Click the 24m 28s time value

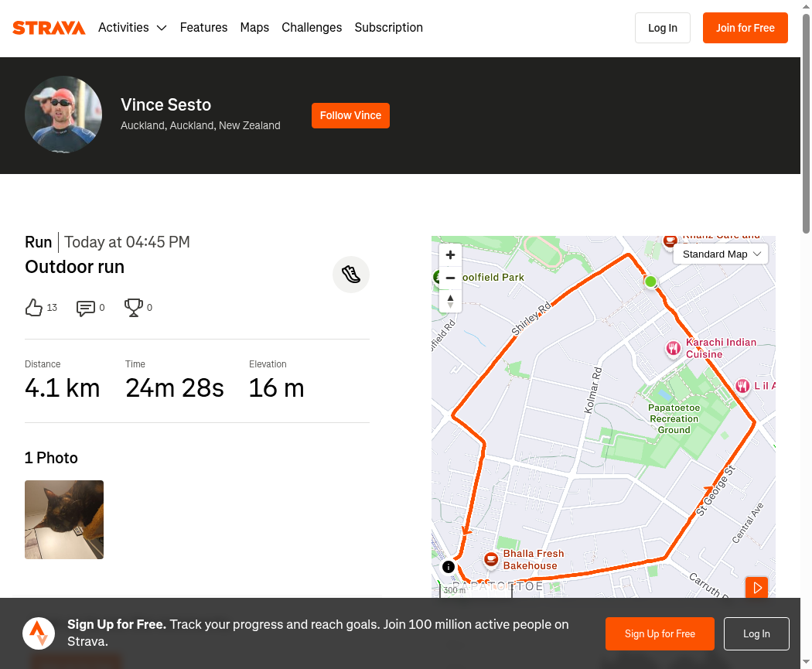point(175,388)
